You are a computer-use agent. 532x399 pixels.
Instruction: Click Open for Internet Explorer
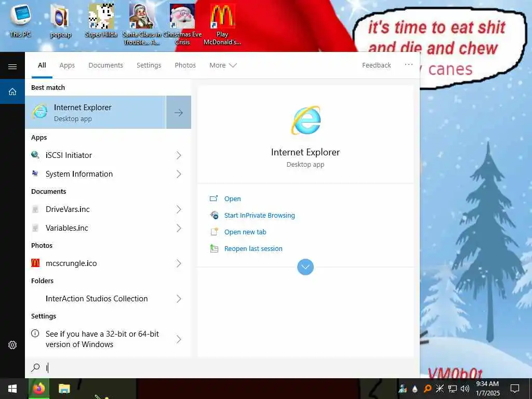pyautogui.click(x=232, y=199)
